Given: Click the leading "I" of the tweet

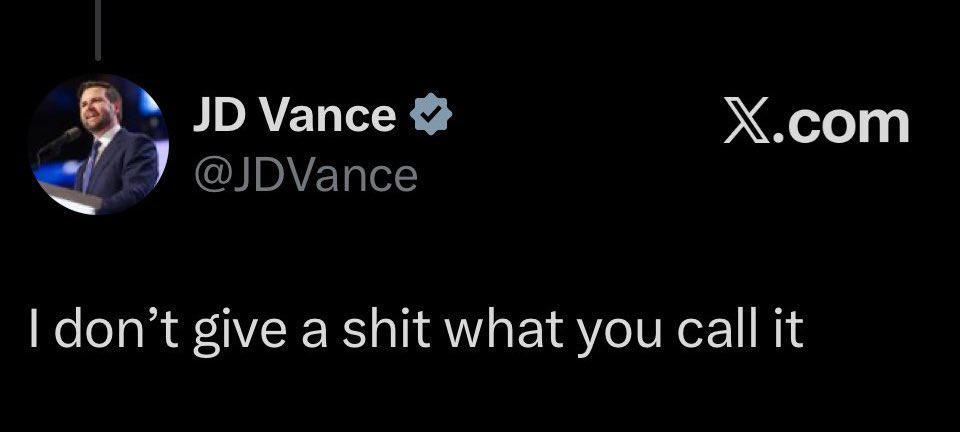Looking at the screenshot, I should [33, 329].
